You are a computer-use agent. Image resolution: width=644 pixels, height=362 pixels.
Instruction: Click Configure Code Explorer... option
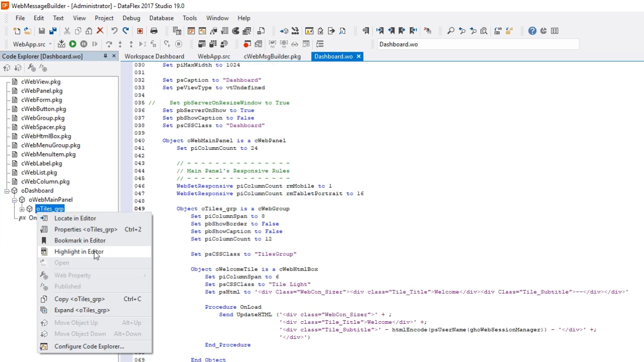(x=89, y=346)
